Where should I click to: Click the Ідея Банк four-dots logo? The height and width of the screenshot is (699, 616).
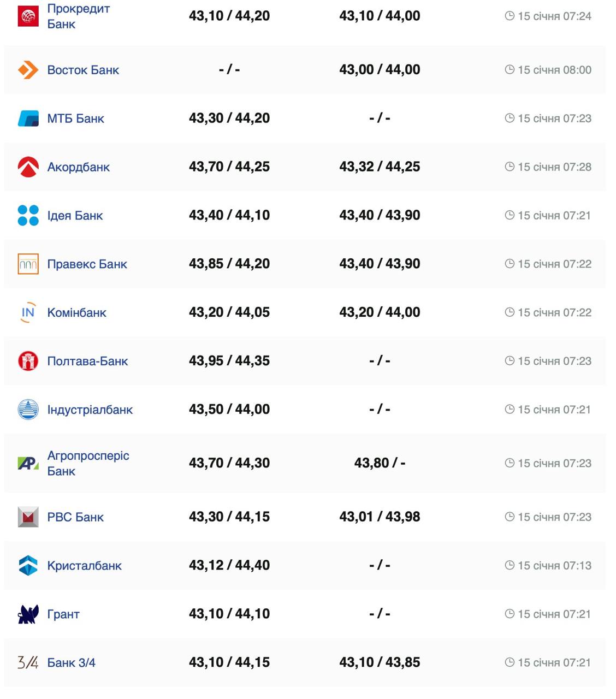pyautogui.click(x=28, y=216)
